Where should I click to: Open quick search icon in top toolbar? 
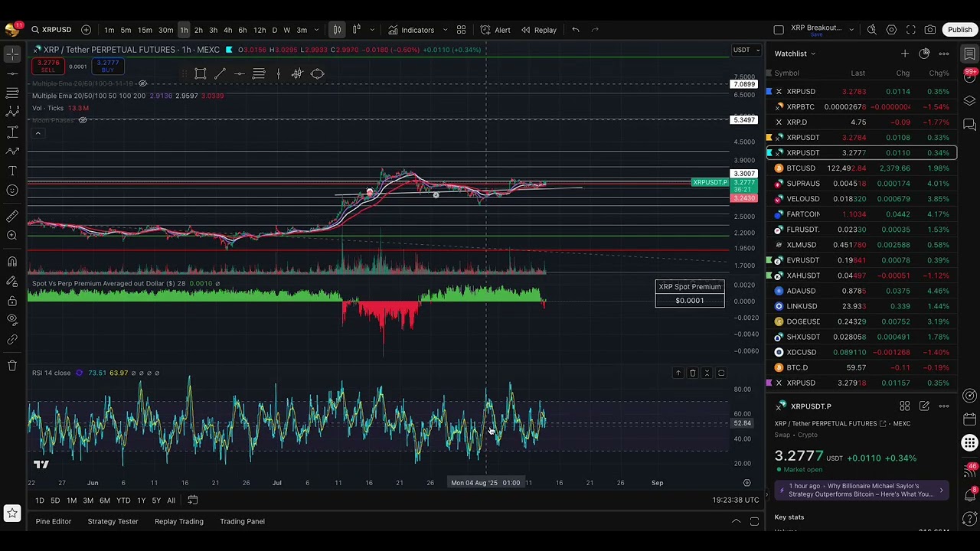click(x=871, y=30)
